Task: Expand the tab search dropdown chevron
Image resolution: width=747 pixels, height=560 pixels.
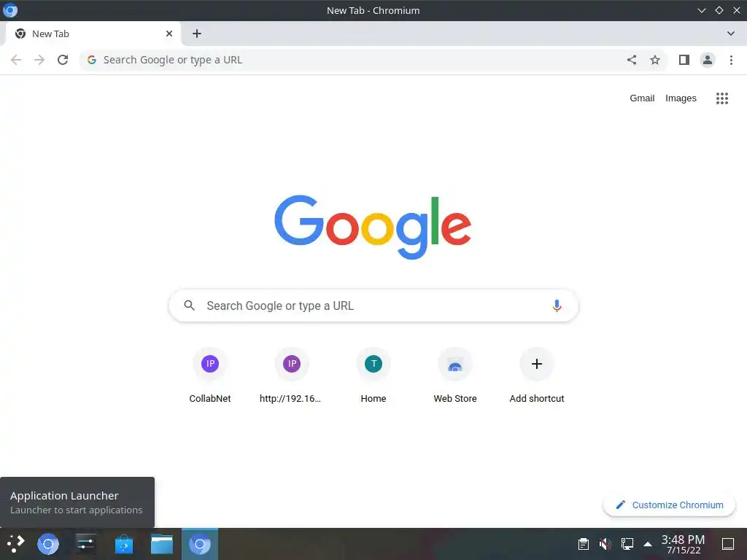Action: 731,34
